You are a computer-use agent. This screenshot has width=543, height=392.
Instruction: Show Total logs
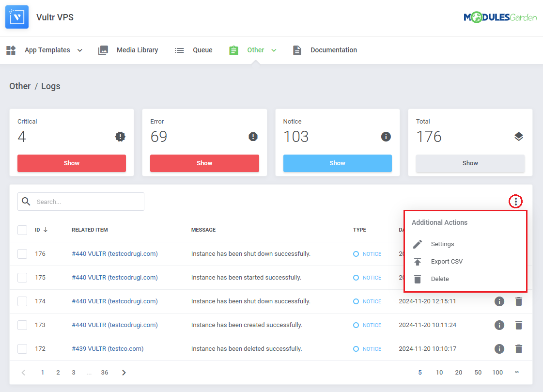coord(470,163)
